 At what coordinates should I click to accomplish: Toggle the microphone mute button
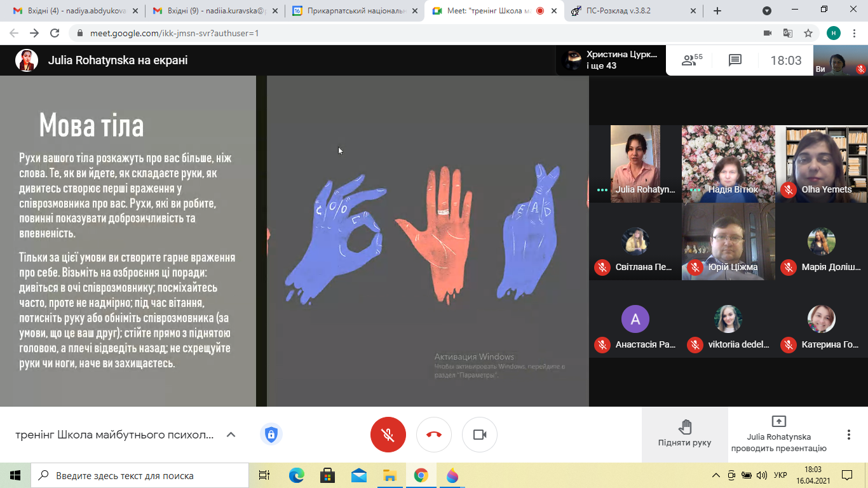pos(388,435)
